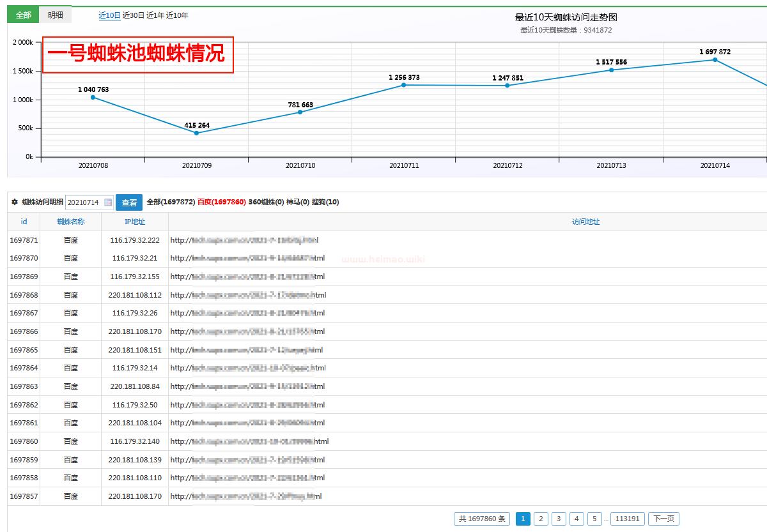Select the 近30日 time range
This screenshot has height=532, width=767.
point(133,15)
